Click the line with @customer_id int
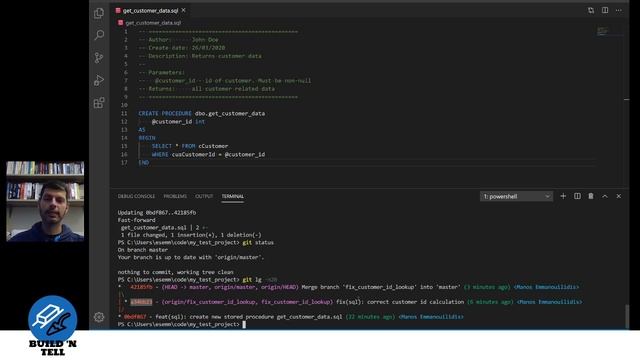This screenshot has width=640, height=360. click(178, 122)
